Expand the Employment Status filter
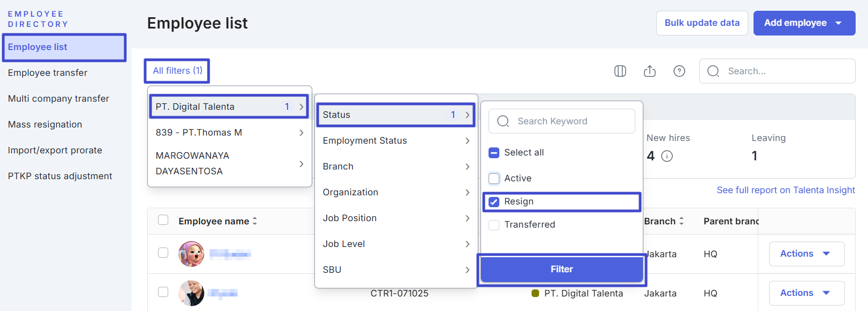 tap(396, 140)
